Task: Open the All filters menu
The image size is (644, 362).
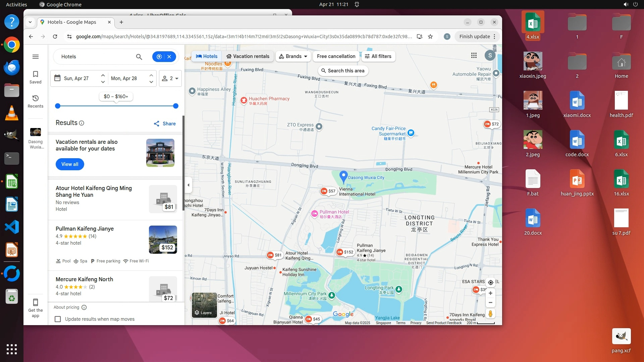Action: (x=378, y=56)
